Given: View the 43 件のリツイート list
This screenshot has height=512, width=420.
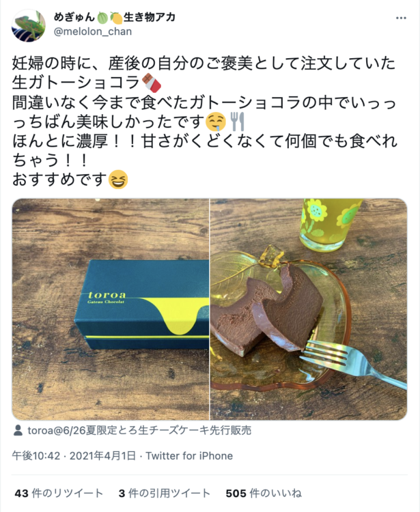Looking at the screenshot, I should [x=59, y=493].
